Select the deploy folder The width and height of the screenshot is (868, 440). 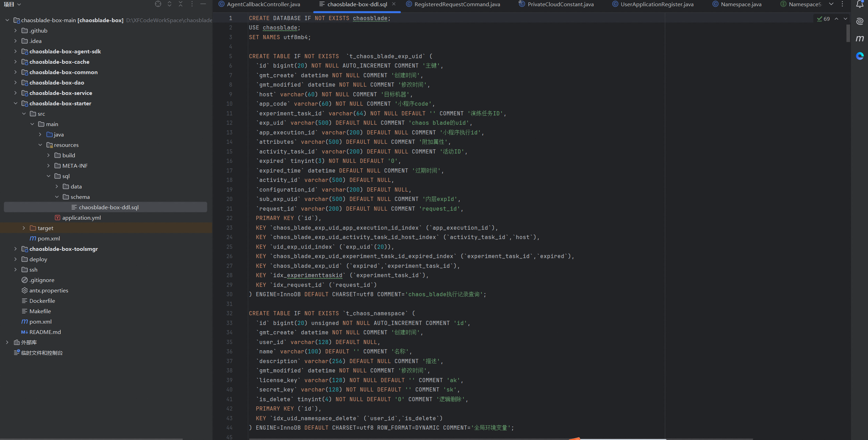35,259
